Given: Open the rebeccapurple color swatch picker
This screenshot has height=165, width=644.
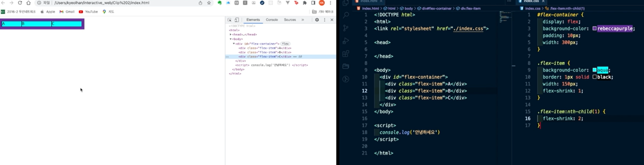Looking at the screenshot, I should 595,29.
